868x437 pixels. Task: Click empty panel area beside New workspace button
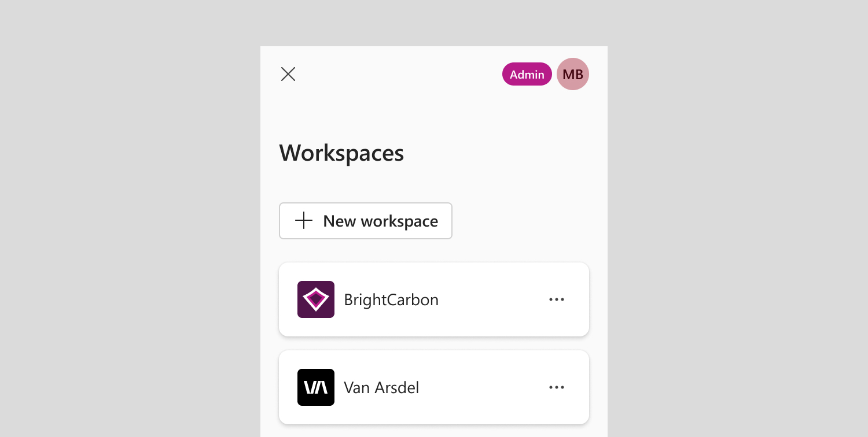click(x=521, y=221)
